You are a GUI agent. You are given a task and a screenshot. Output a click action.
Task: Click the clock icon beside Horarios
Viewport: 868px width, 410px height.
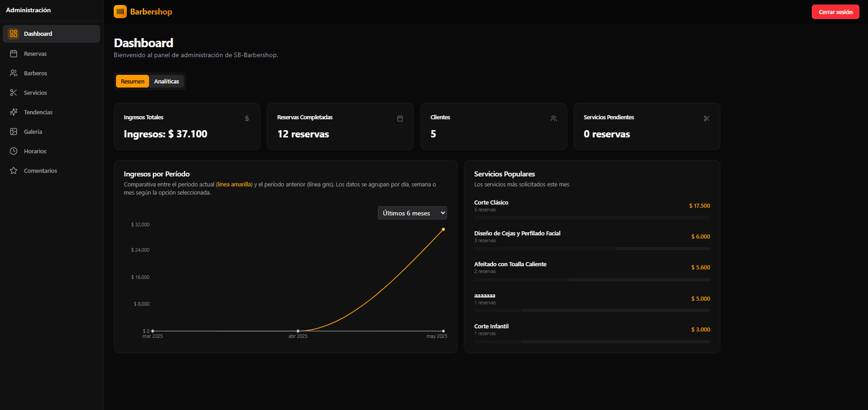coord(14,151)
